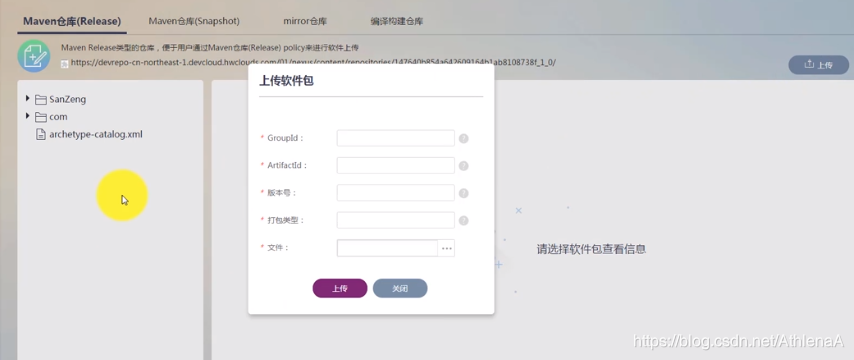Go to the 编译构建仓库 tab

pyautogui.click(x=396, y=21)
